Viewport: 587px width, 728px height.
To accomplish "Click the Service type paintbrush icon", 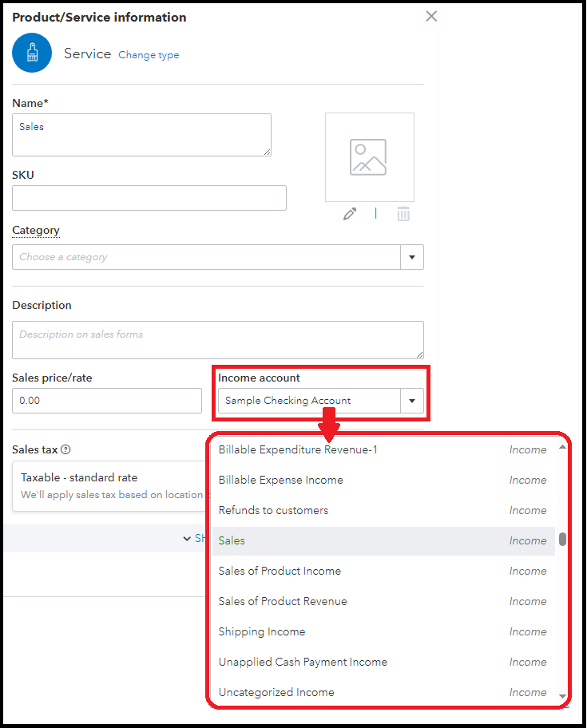I will coord(32,53).
